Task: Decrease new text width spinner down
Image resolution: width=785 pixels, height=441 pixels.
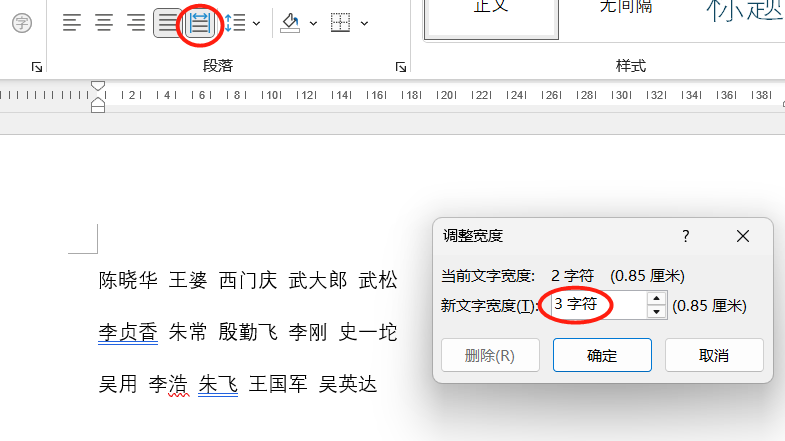Action: click(x=656, y=312)
